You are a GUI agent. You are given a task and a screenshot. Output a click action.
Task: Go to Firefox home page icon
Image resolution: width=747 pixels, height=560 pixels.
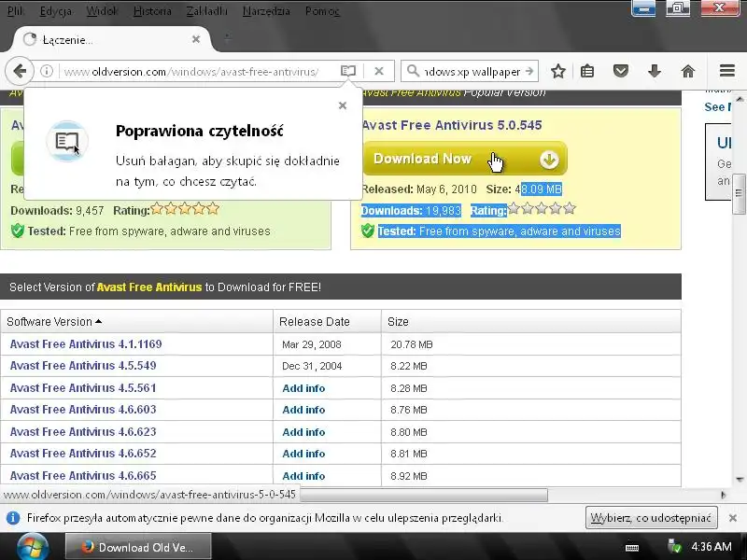tap(688, 72)
